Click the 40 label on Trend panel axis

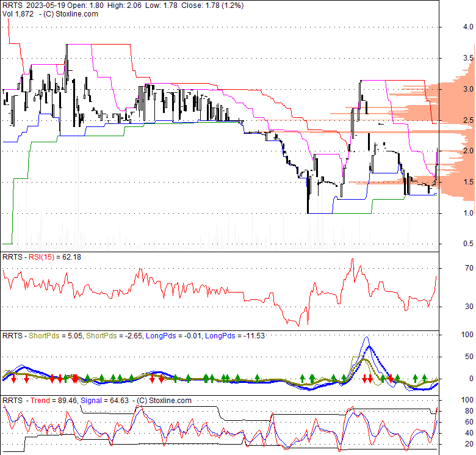(x=469, y=433)
